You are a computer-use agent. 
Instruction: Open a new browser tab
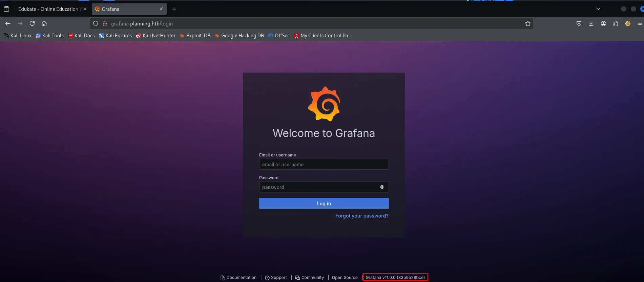(x=174, y=9)
